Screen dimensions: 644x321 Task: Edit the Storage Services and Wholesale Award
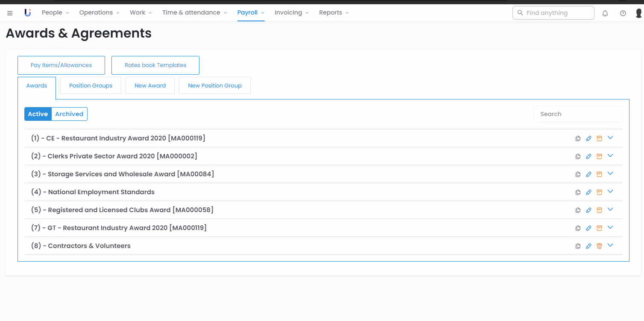[x=588, y=175]
